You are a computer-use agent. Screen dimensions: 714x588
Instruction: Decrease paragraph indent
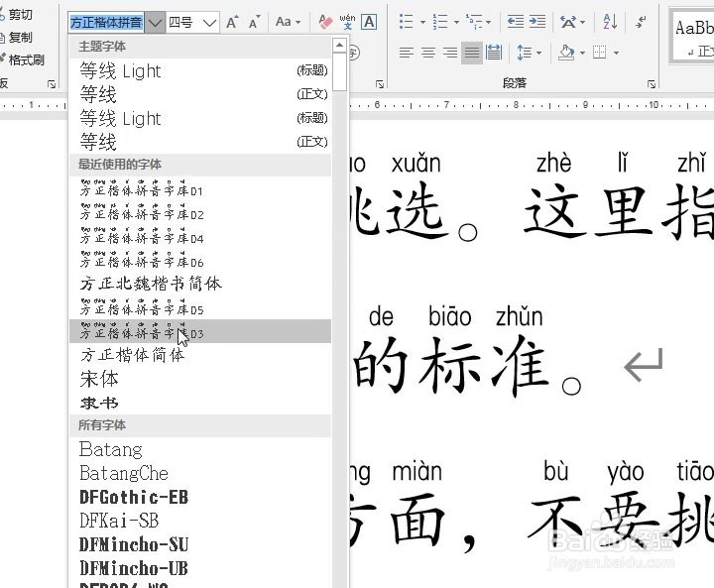tap(516, 22)
